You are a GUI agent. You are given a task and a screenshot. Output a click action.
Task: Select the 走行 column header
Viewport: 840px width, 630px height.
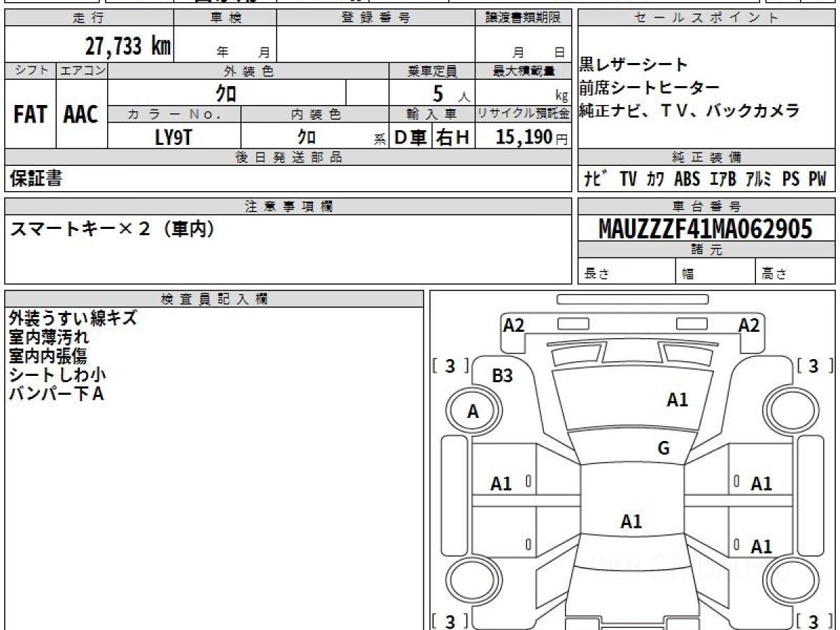89,19
